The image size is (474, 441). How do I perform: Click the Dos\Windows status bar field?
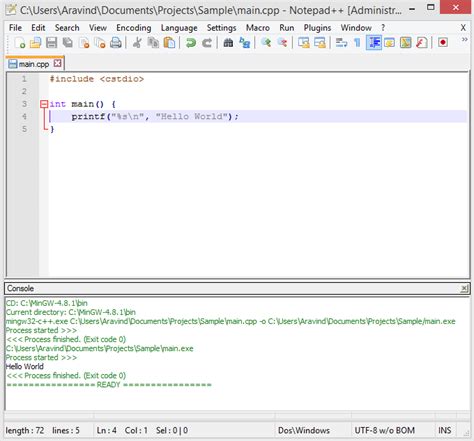(x=304, y=430)
